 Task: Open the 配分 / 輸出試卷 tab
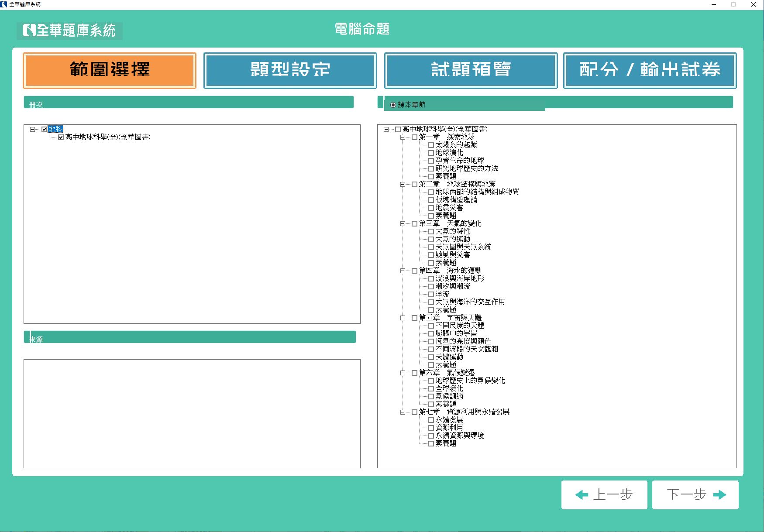(x=650, y=71)
